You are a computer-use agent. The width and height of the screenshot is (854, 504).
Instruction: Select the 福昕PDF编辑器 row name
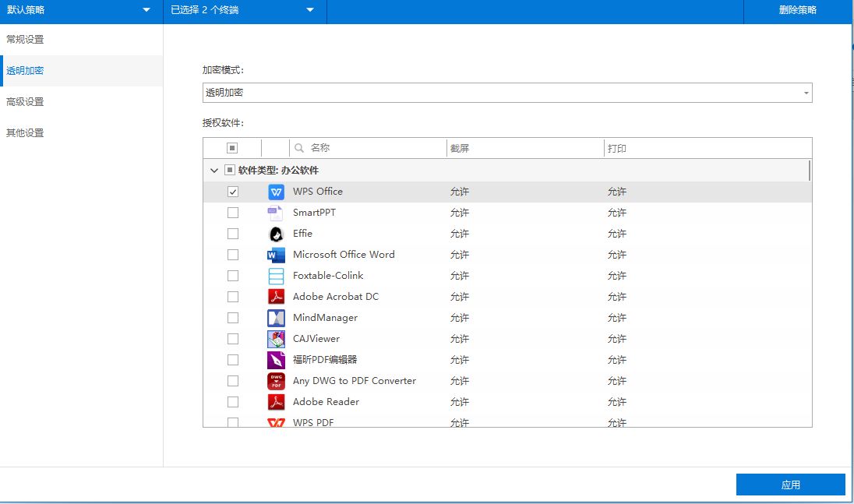(325, 360)
